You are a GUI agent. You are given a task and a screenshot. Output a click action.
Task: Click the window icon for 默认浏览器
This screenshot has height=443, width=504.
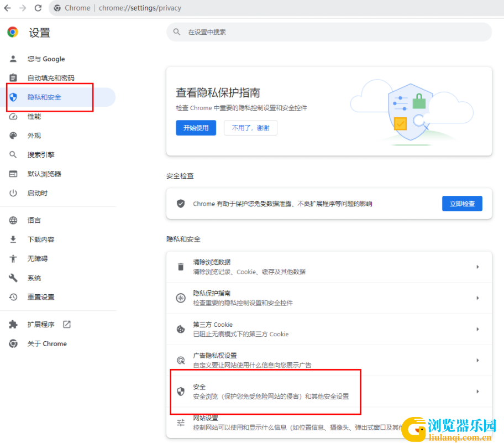click(x=13, y=174)
